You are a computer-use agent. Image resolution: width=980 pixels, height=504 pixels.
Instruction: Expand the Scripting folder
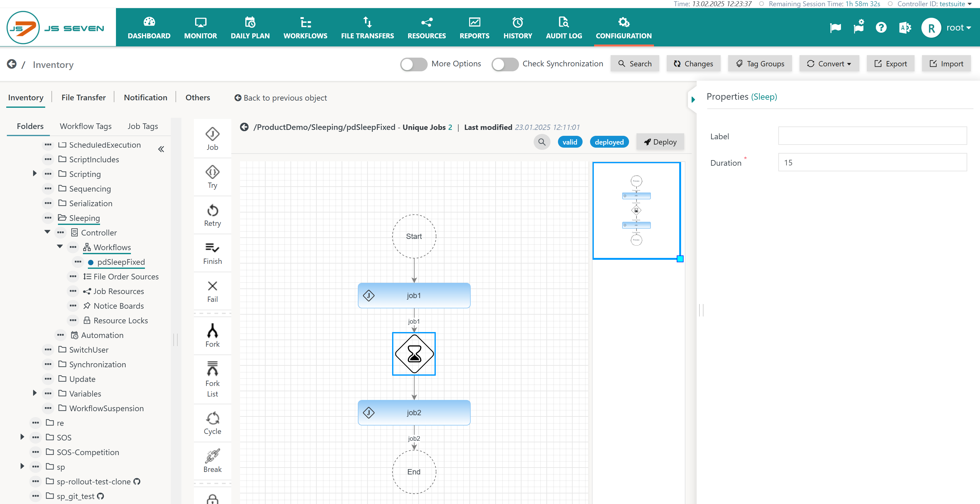point(35,174)
